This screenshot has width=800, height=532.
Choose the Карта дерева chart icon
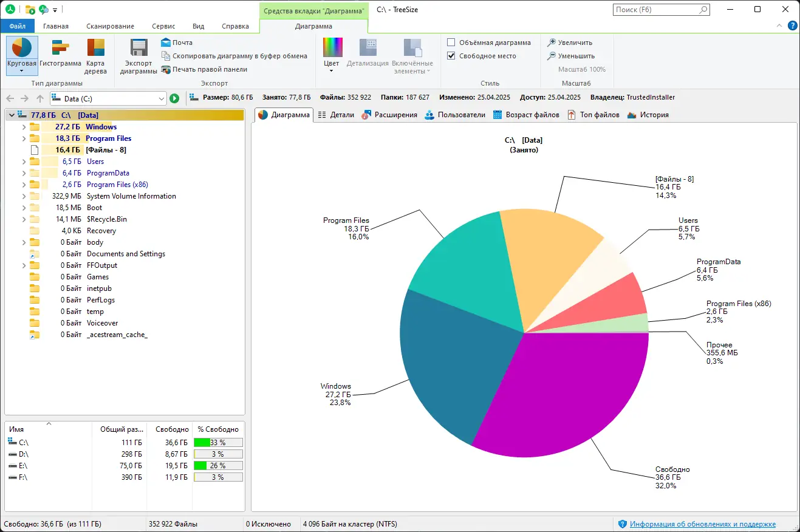point(95,47)
